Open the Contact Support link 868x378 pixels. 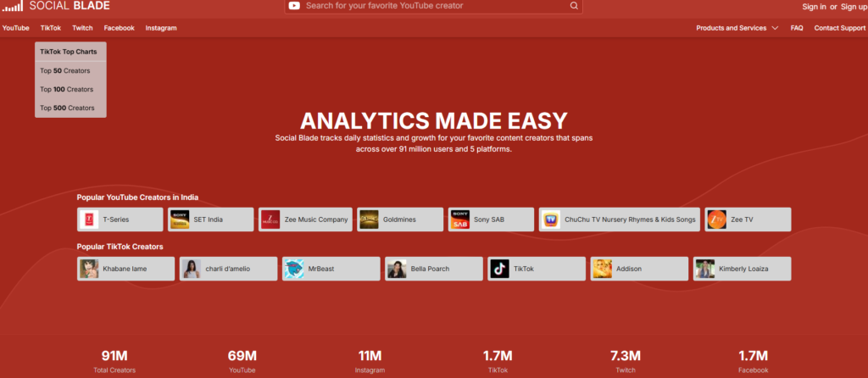point(840,28)
